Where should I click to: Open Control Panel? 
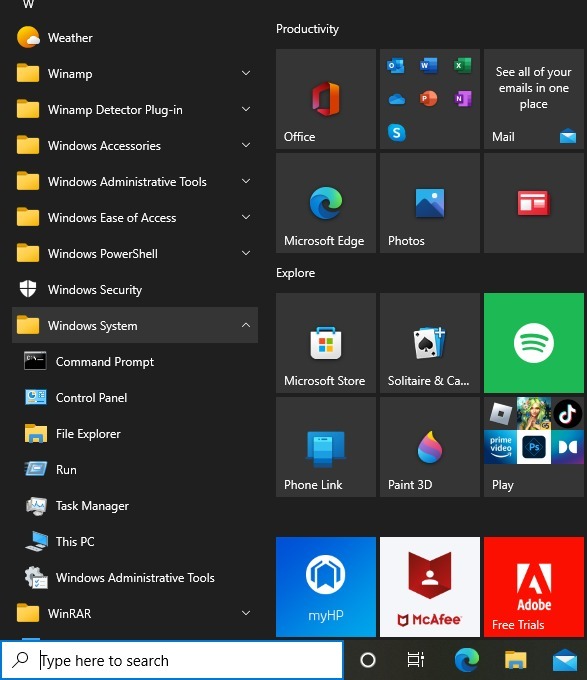click(134, 397)
